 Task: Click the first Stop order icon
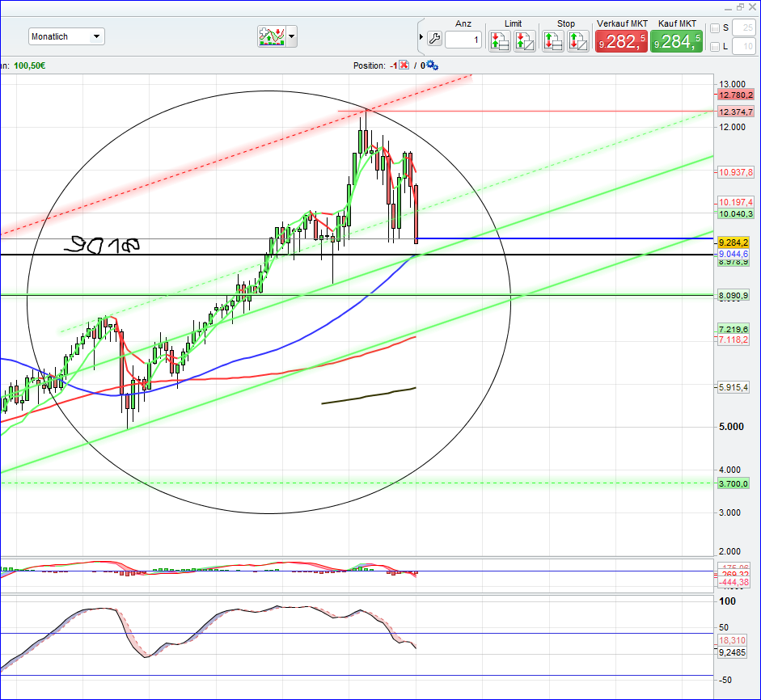pos(552,40)
